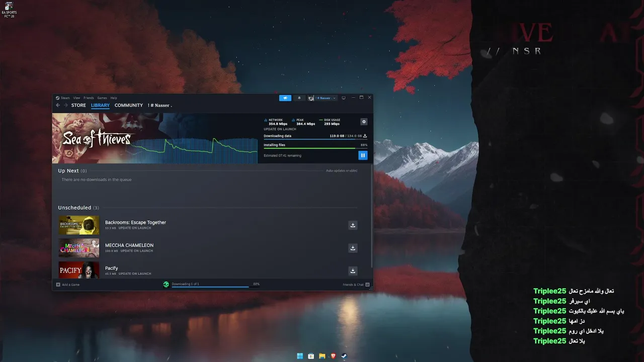Screen dimensions: 644x362
Task: Open File Explorer from the taskbar
Action: [x=322, y=356]
